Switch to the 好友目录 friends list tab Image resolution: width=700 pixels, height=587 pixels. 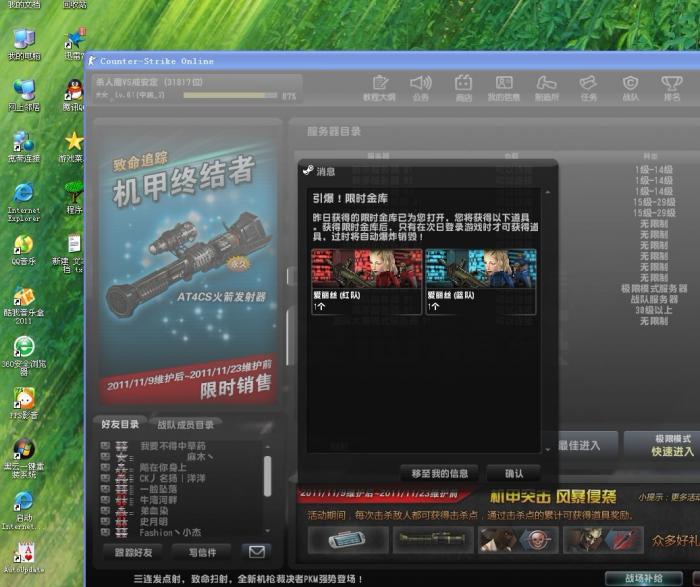tap(120, 424)
